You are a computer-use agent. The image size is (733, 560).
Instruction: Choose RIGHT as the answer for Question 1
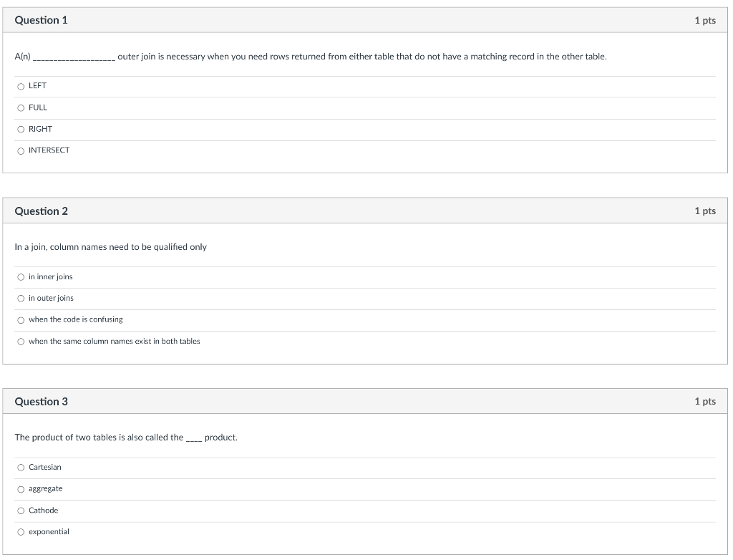pyautogui.click(x=21, y=129)
